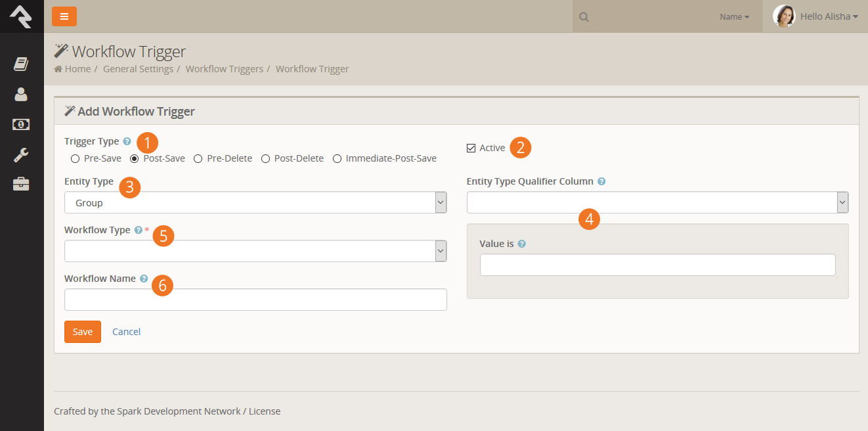This screenshot has height=431, width=868.
Task: Expand the Hello Alisha user menu
Action: pos(829,16)
